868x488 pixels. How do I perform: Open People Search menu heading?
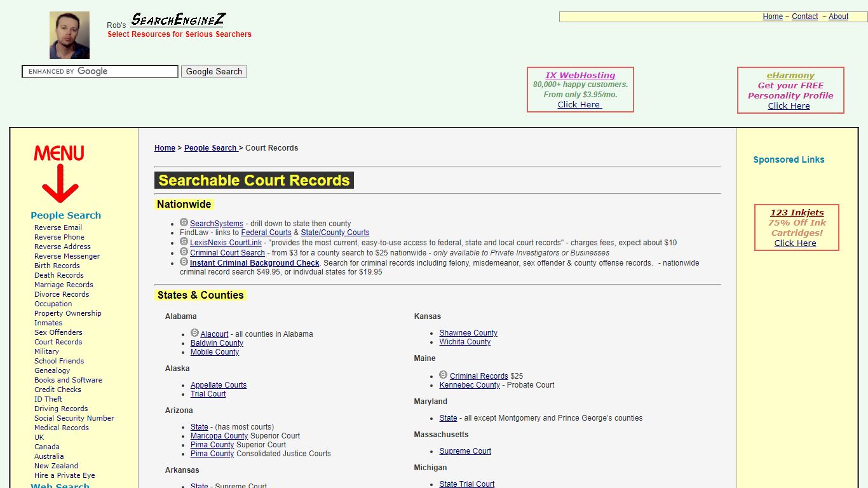point(65,215)
